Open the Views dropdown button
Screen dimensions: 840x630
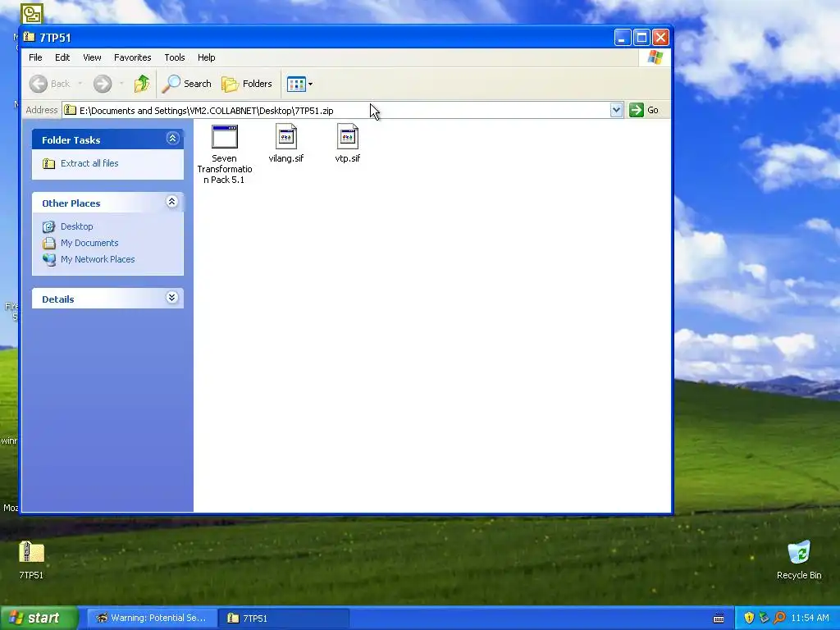tap(299, 84)
